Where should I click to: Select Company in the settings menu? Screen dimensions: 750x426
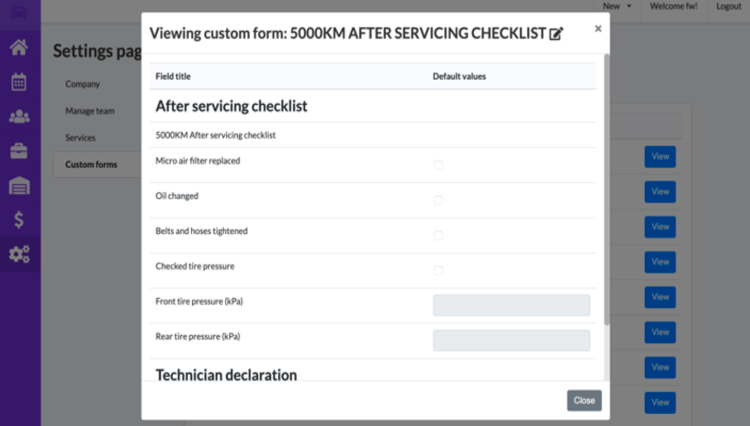(83, 84)
